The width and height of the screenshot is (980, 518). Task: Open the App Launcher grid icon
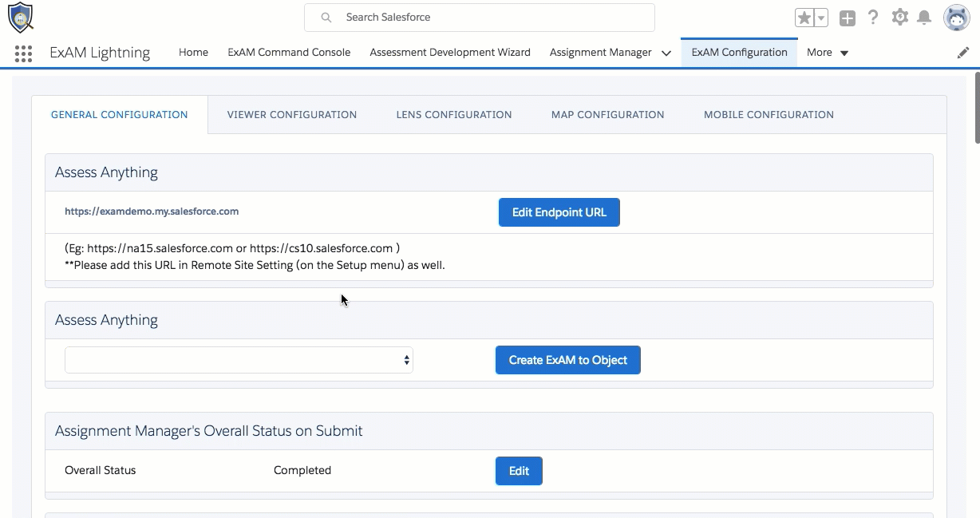click(23, 53)
